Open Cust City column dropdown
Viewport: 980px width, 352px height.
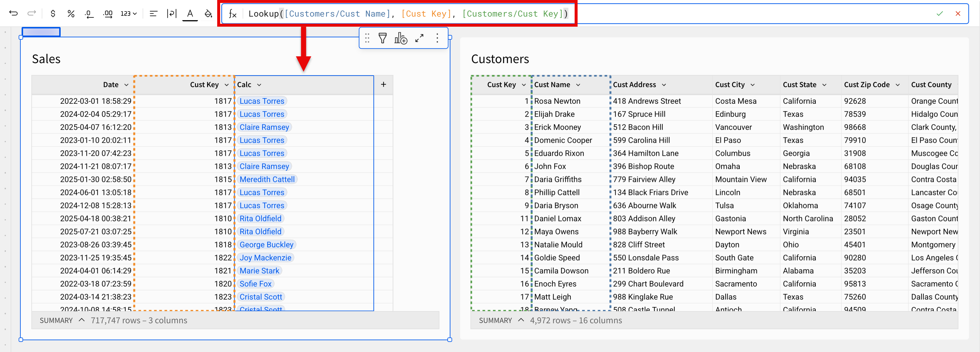pos(752,84)
